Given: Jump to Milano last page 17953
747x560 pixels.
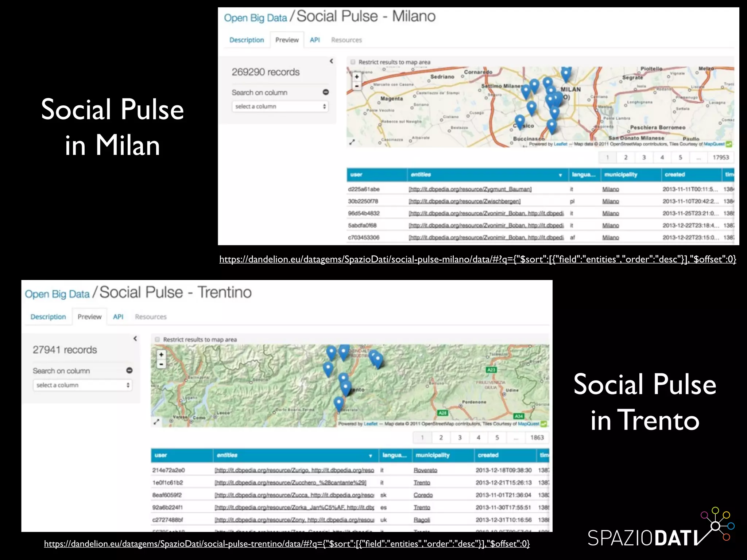Looking at the screenshot, I should [721, 157].
